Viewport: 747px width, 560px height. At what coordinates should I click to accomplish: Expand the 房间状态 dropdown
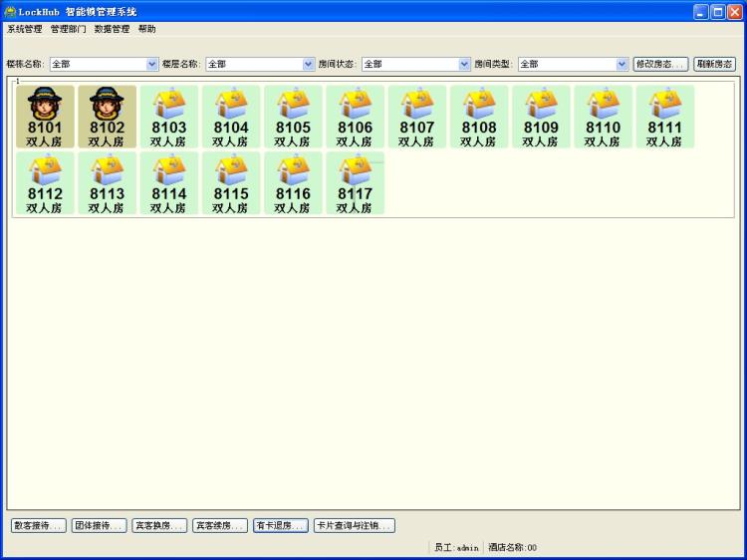pyautogui.click(x=464, y=64)
